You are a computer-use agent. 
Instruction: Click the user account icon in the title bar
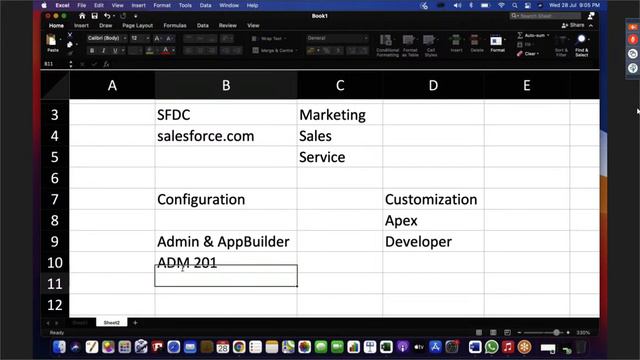pyautogui.click(x=591, y=16)
